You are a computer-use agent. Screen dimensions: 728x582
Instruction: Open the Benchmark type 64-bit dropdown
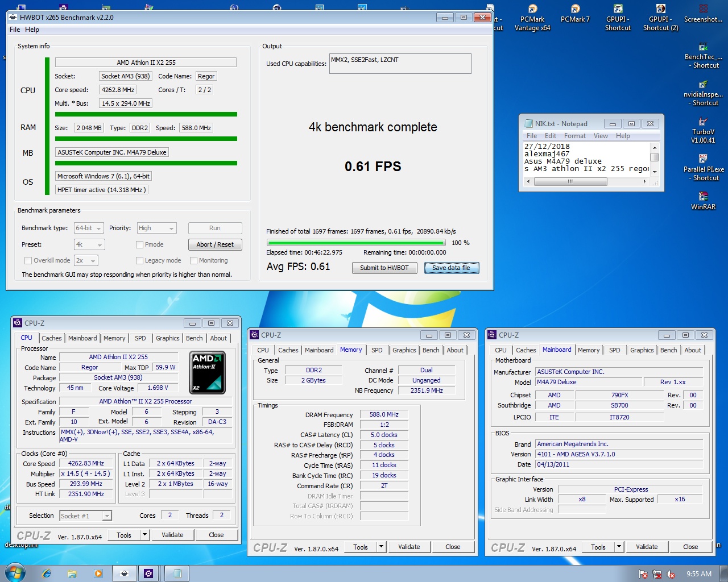pos(89,228)
